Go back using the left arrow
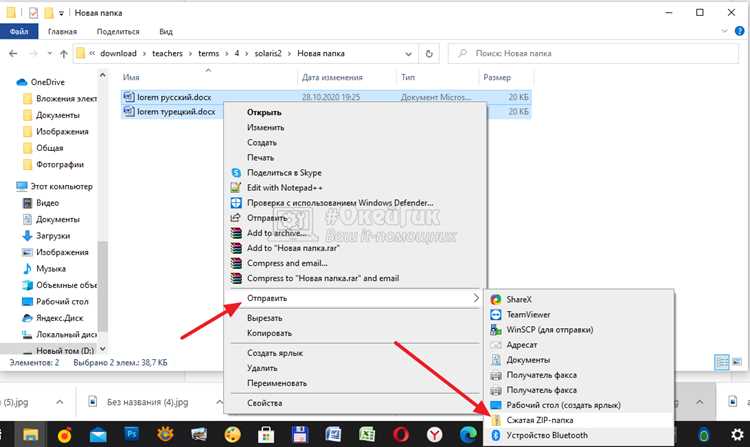Screen dimensions: 750x447 tap(13, 54)
